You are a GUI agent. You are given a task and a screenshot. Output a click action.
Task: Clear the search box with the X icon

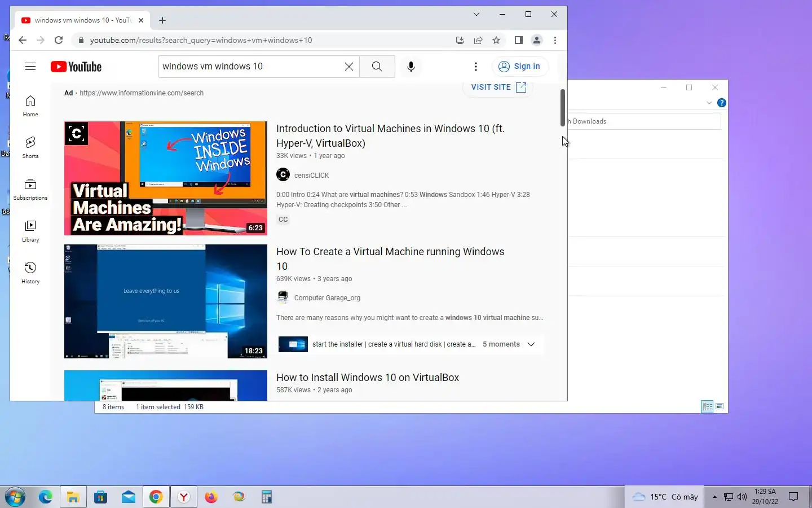[349, 67]
